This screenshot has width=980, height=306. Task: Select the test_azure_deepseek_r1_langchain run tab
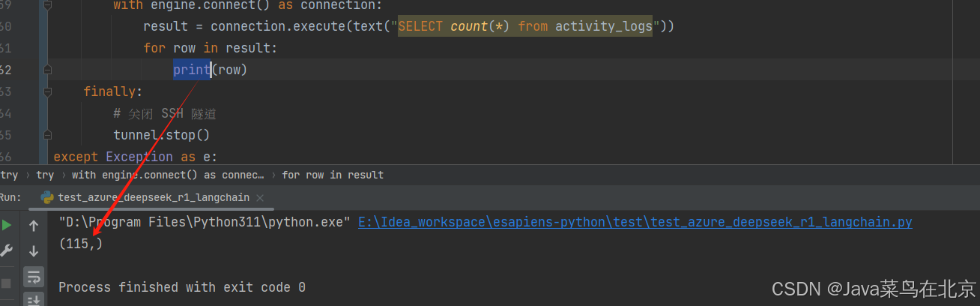point(154,197)
